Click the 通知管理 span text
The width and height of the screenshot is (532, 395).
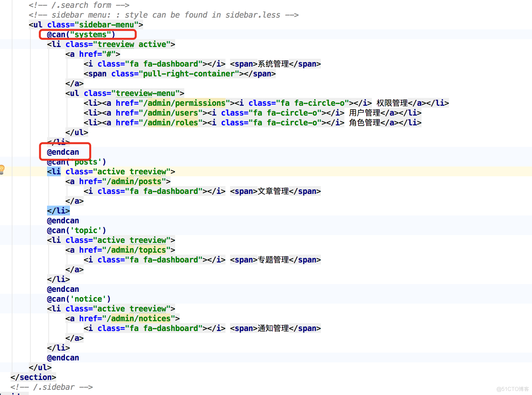click(x=273, y=328)
